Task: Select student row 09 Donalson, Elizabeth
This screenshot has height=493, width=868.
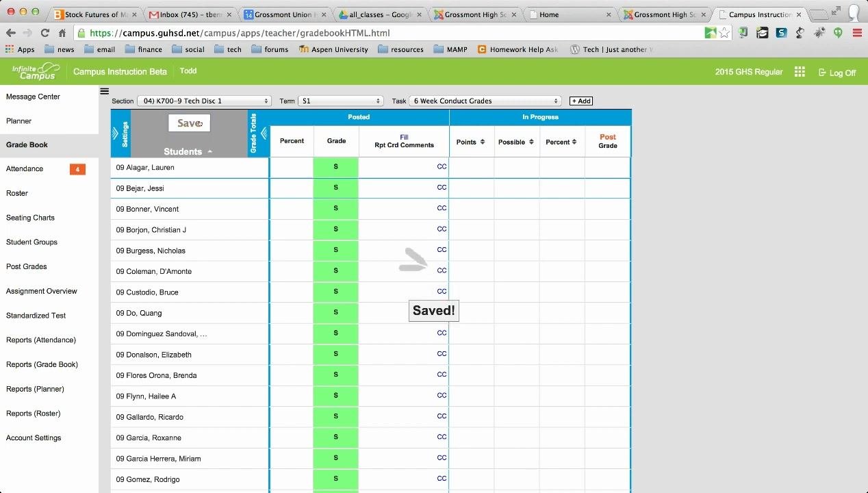Action: click(x=190, y=355)
